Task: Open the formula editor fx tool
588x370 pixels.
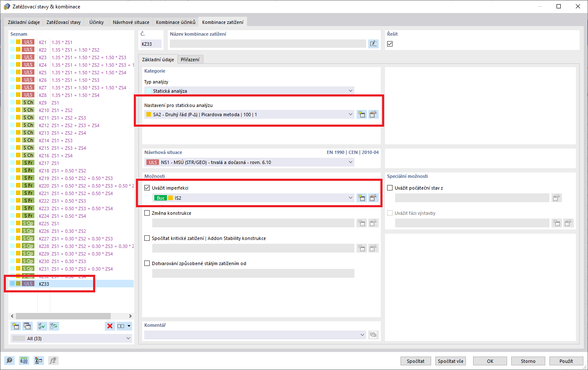Action: (53, 360)
